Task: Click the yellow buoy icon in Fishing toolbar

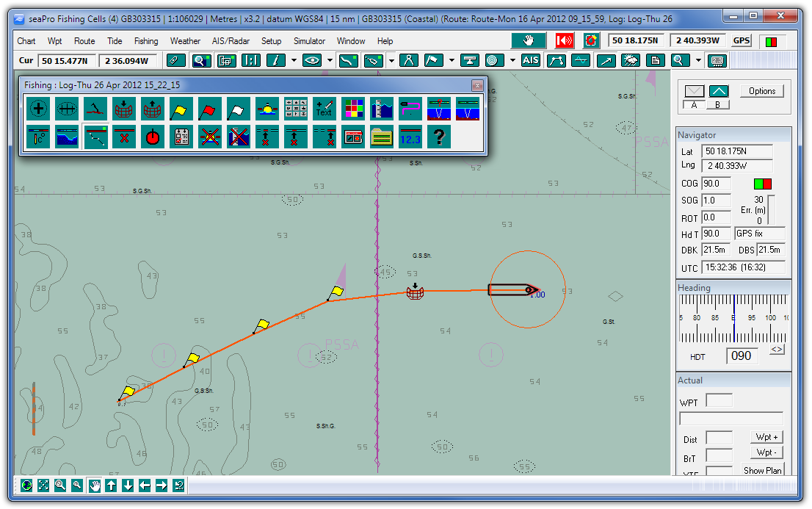Action: tap(267, 109)
